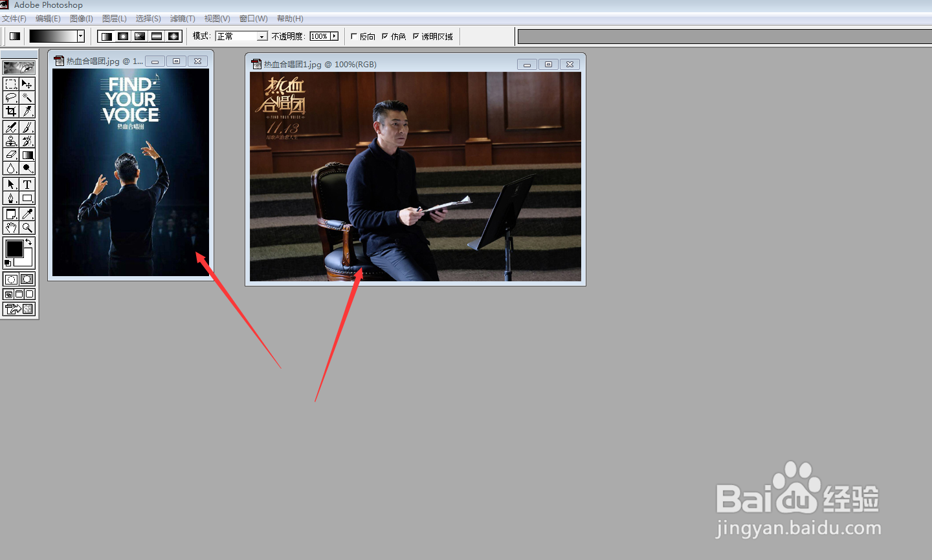Screen dimensions: 932x560
Task: Click the FIND YOUR VOICE poster canvas
Action: [131, 172]
